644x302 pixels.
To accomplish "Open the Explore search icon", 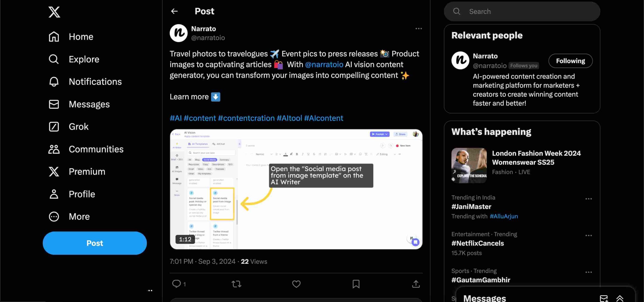I will (x=54, y=59).
